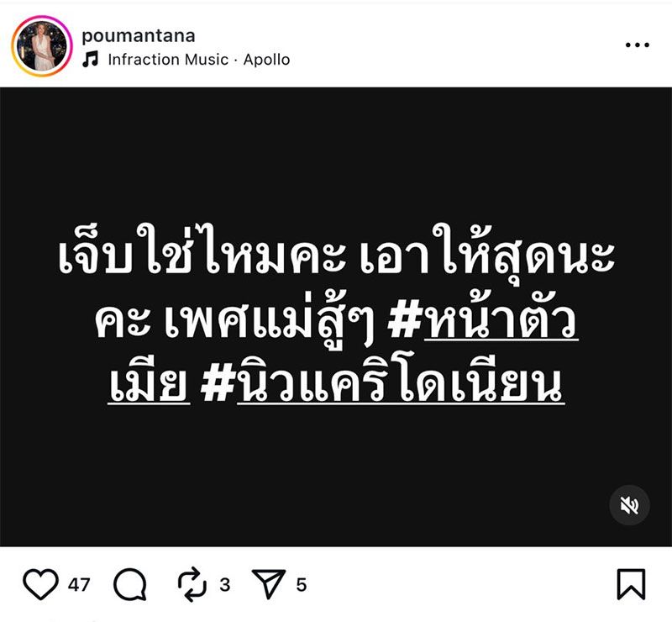Open comments via the speech bubble icon
Screen dimensions: 672x622
pos(130,584)
